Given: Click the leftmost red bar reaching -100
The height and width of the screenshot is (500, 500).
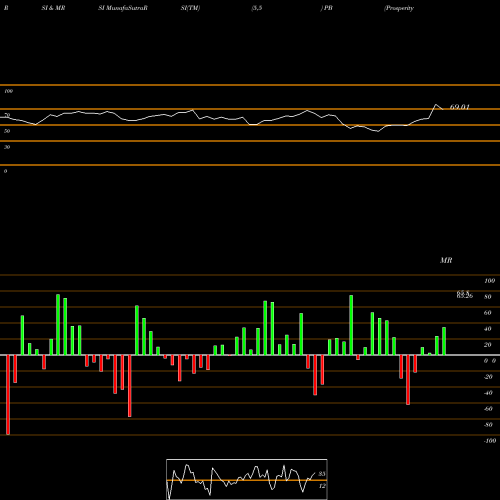Looking at the screenshot, I should coord(8,395).
